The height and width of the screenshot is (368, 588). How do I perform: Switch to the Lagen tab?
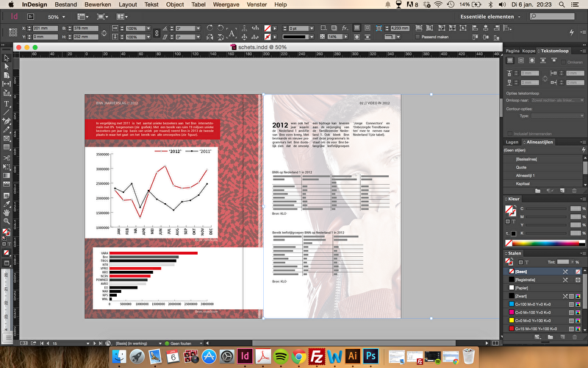(x=512, y=142)
